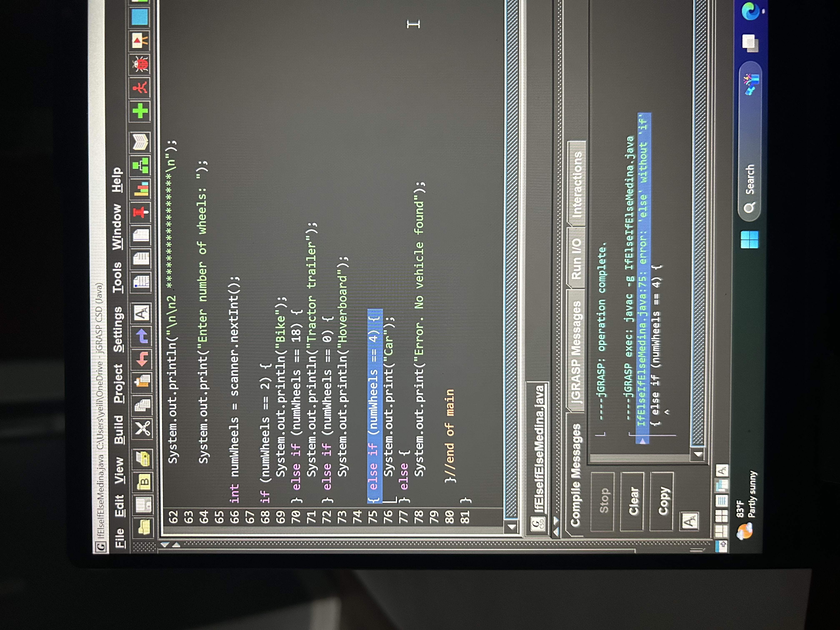Click the Clear button
The image size is (840, 630).
pyautogui.click(x=632, y=501)
